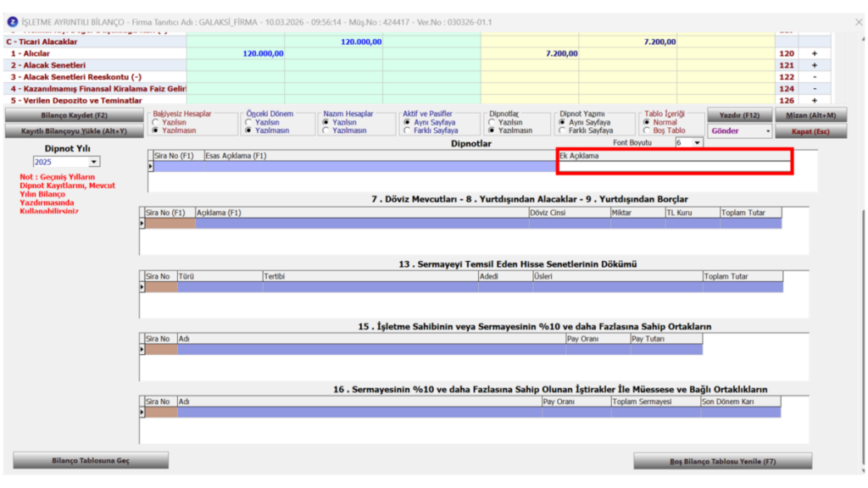
Task: Select the row marker of Hisse Senetleri grid
Action: click(142, 287)
